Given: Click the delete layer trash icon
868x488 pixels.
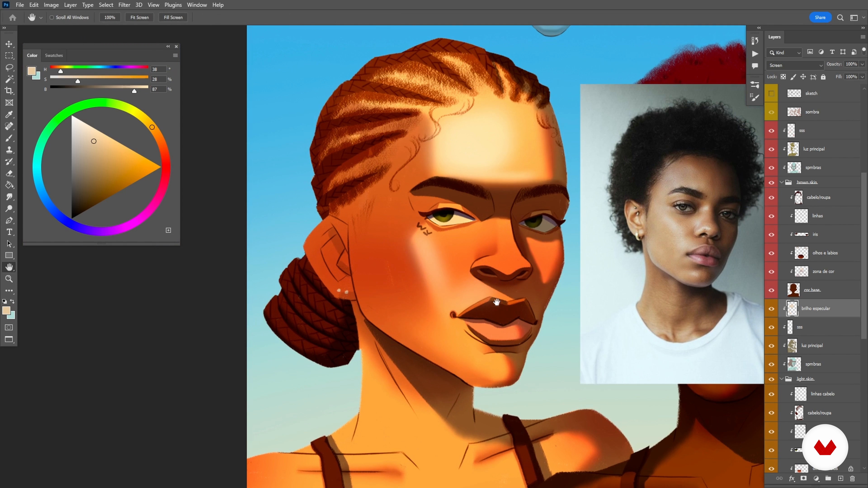Looking at the screenshot, I should tap(852, 478).
